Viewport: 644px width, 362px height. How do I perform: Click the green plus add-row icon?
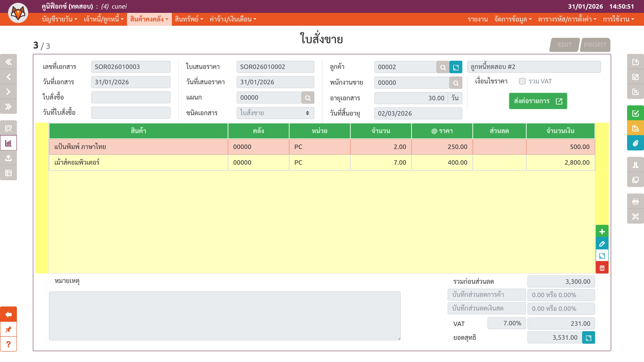click(602, 232)
